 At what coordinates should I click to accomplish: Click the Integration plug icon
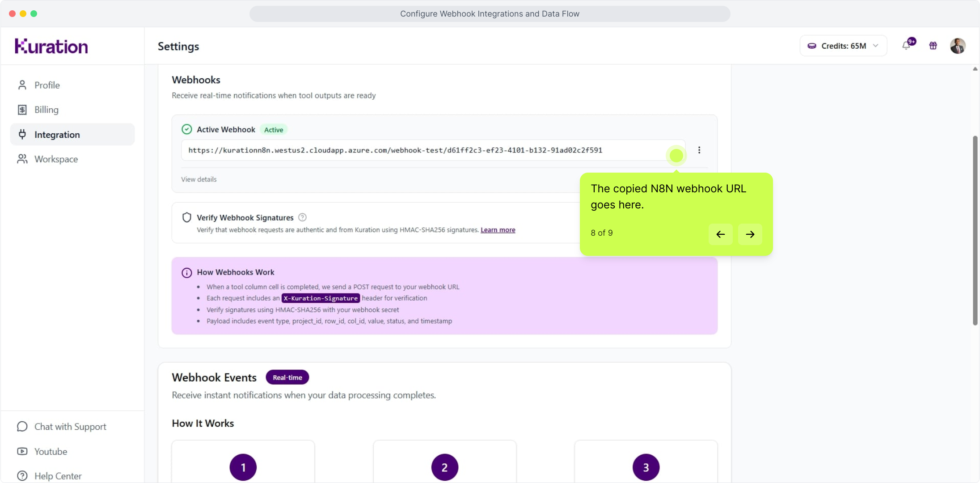[22, 134]
